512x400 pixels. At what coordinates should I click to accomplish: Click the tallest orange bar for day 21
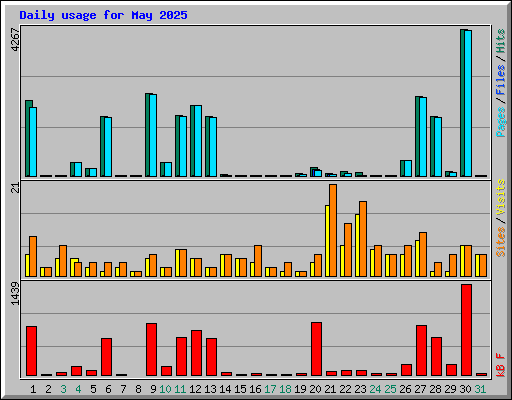click(333, 230)
